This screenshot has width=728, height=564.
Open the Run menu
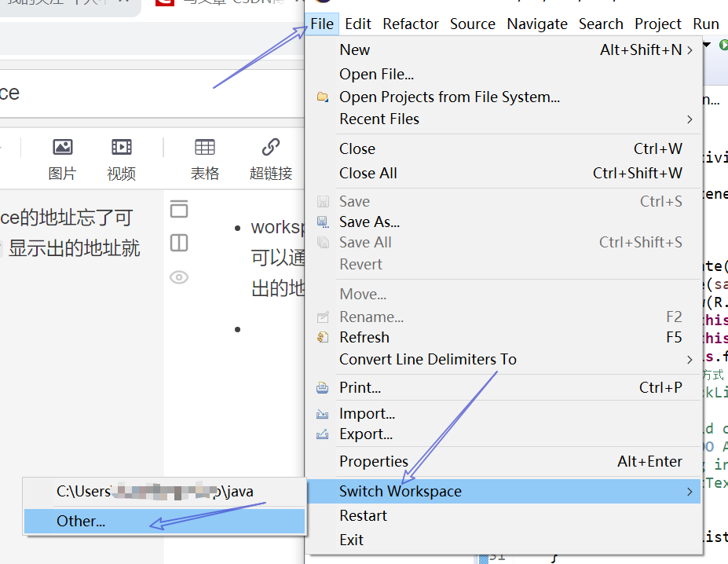704,24
